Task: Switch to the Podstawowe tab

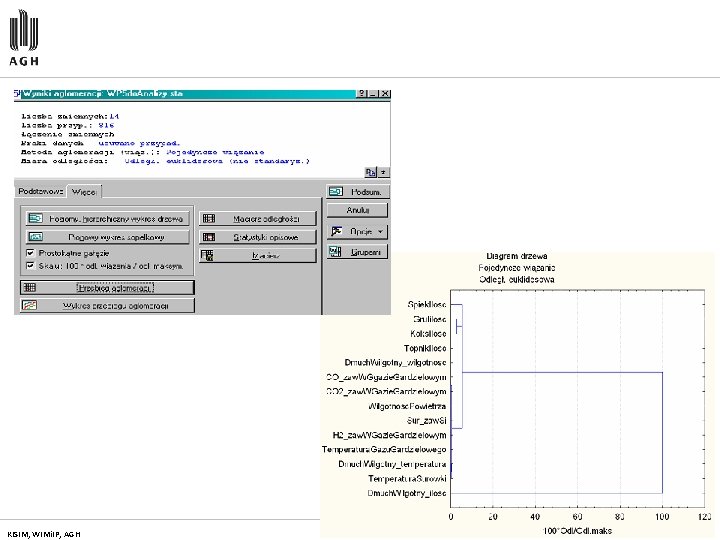Action: tap(40, 191)
